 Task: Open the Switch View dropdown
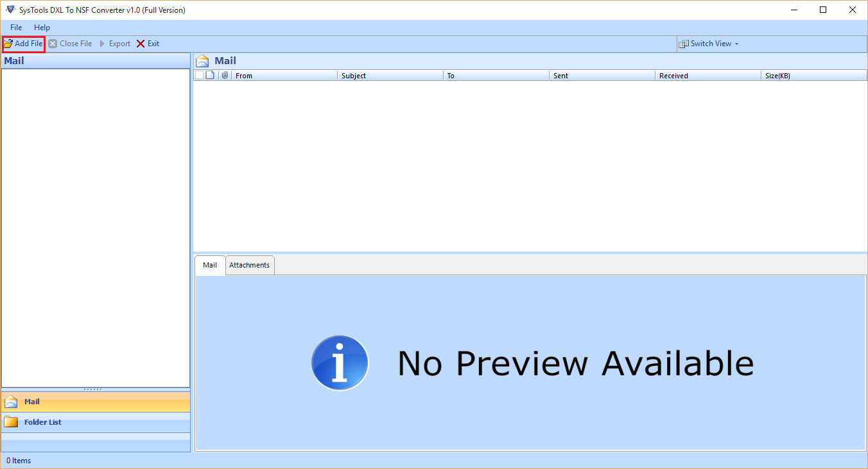click(x=709, y=44)
